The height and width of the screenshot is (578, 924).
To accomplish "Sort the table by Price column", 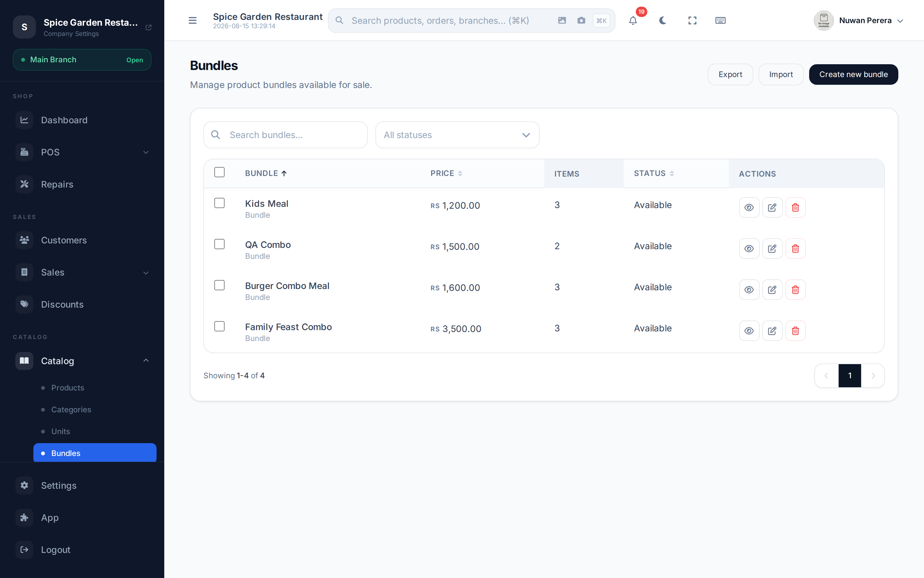I will [446, 173].
